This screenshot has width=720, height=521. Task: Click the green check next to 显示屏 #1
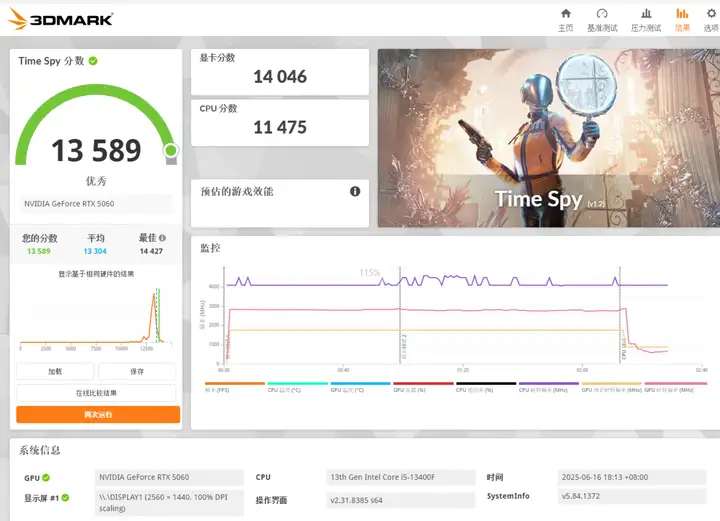pyautogui.click(x=65, y=498)
